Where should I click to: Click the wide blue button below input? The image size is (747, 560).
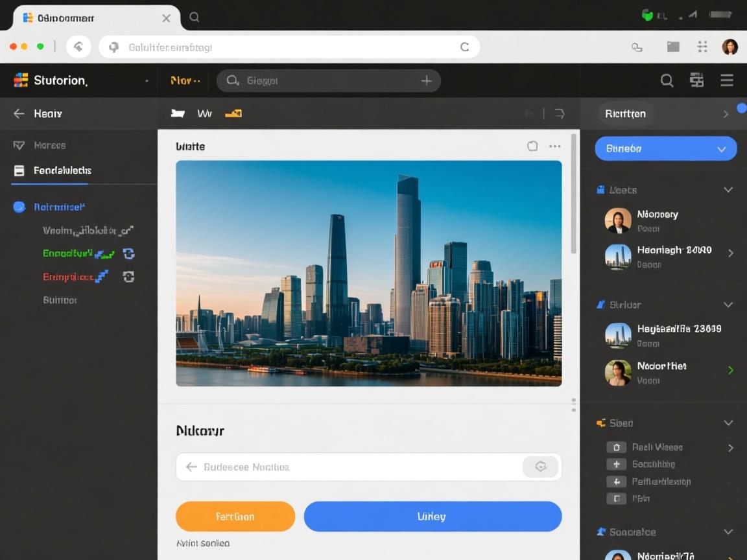(433, 517)
